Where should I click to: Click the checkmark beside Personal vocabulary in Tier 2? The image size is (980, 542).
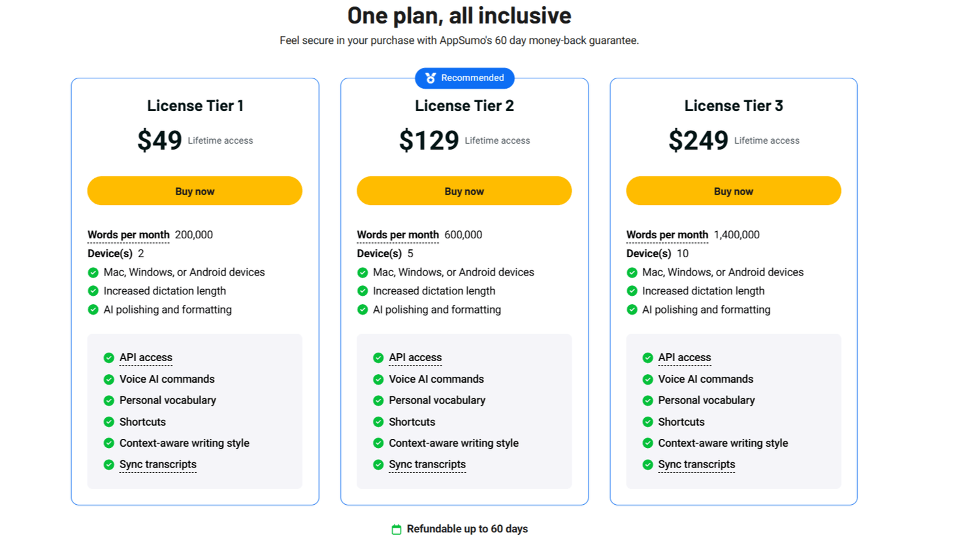tap(379, 400)
